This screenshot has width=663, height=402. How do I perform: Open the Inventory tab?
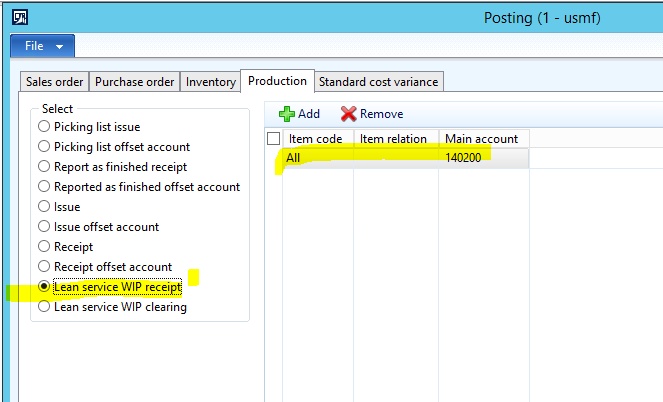click(211, 82)
